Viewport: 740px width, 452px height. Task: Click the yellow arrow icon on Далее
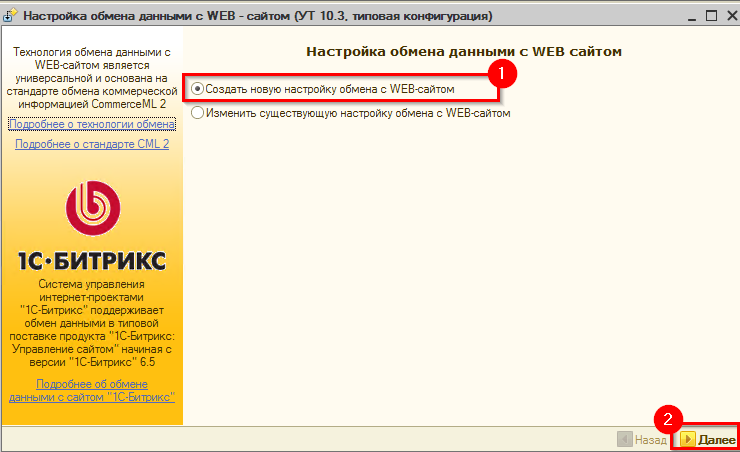688,439
